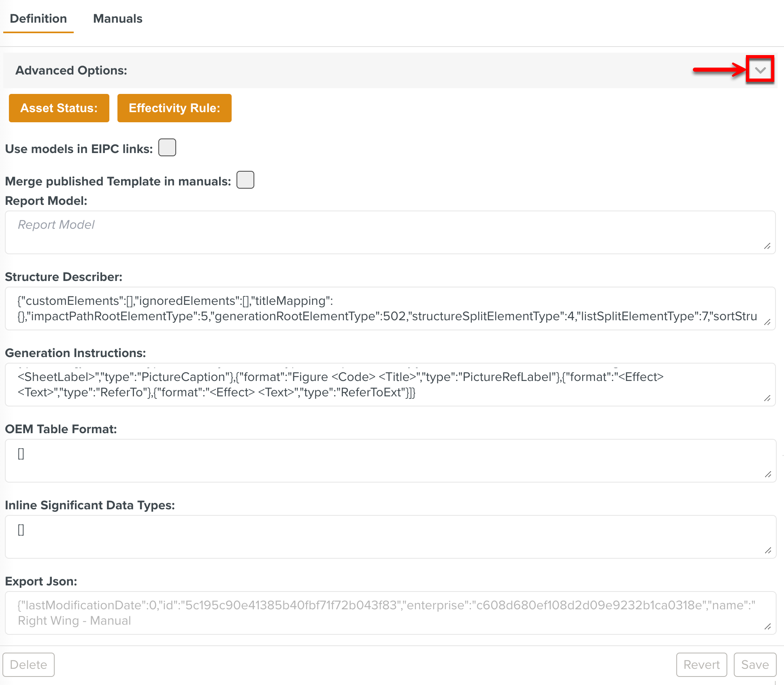The width and height of the screenshot is (784, 685).
Task: Focus Inline Significant Data Types field
Action: coord(390,537)
